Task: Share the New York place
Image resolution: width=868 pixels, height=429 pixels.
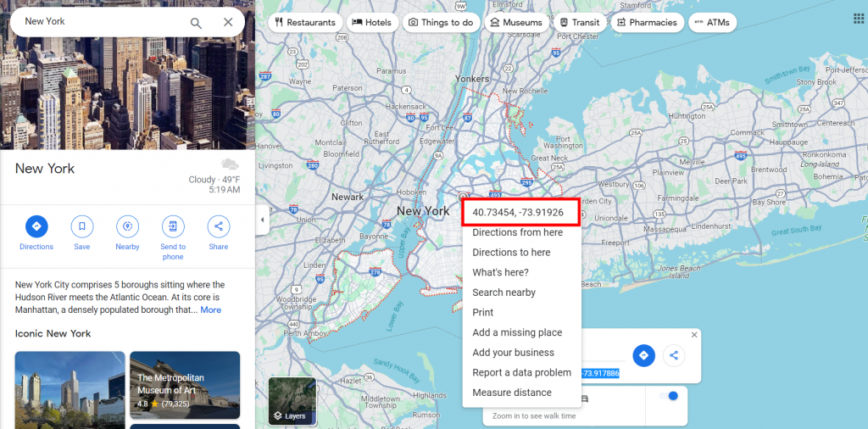Action: click(219, 226)
